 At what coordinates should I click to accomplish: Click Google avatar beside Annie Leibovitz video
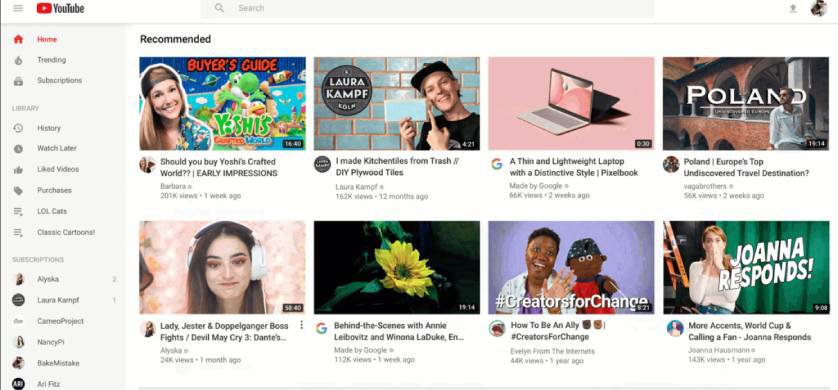321,328
